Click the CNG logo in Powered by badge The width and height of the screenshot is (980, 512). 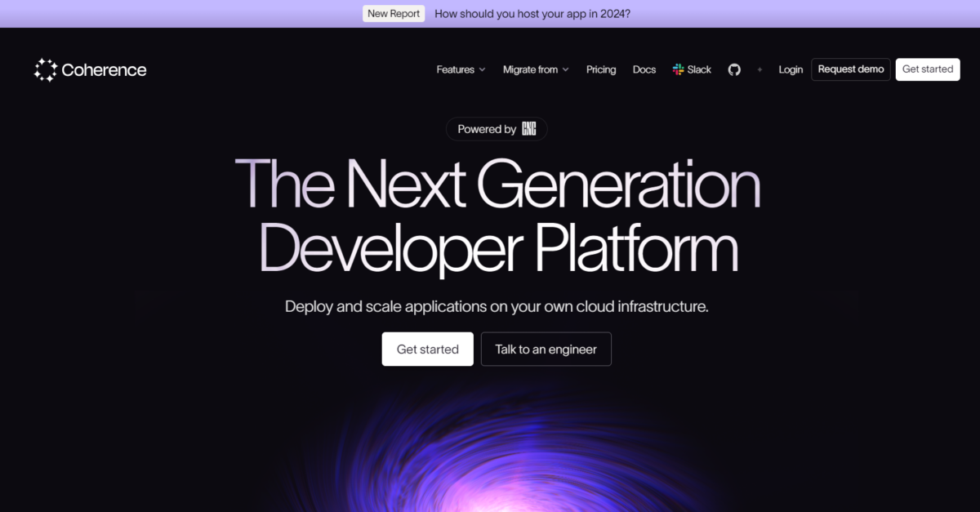click(529, 128)
